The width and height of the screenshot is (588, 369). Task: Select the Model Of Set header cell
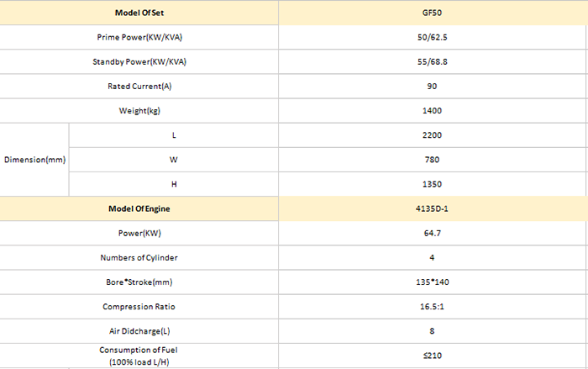139,13
